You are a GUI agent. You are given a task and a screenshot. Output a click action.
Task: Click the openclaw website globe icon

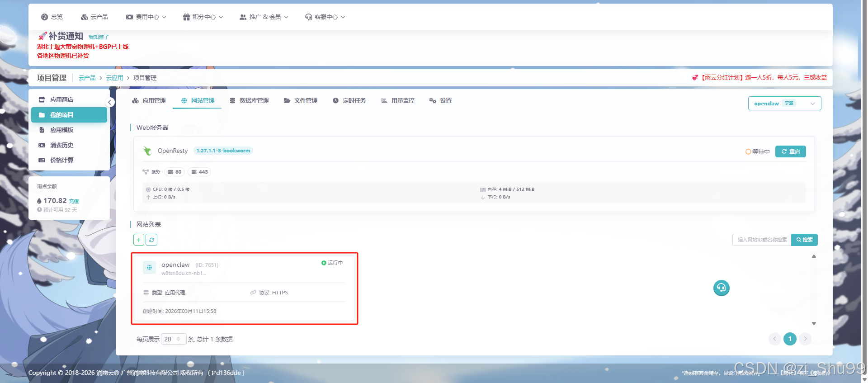coord(149,268)
